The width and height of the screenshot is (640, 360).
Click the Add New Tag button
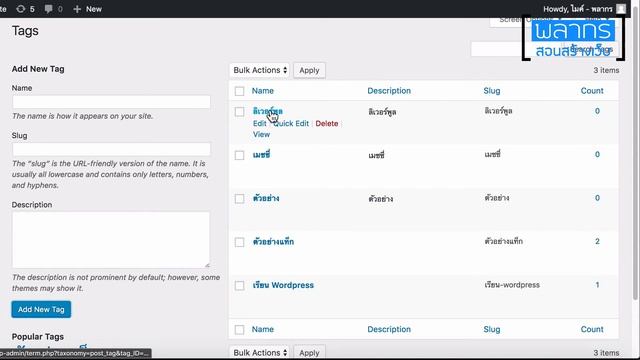[41, 309]
